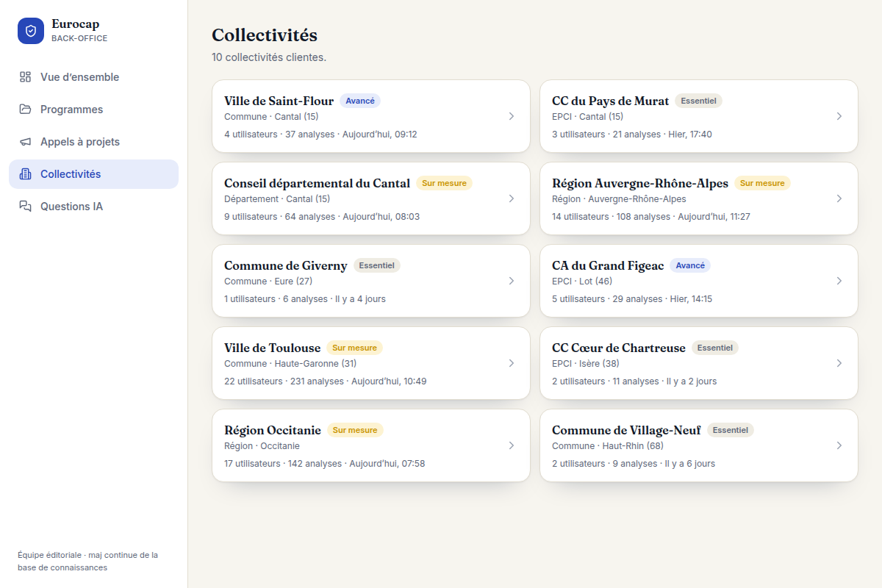Click the Avancé badge on Saint-Flour
The width and height of the screenshot is (882, 588).
coord(360,101)
